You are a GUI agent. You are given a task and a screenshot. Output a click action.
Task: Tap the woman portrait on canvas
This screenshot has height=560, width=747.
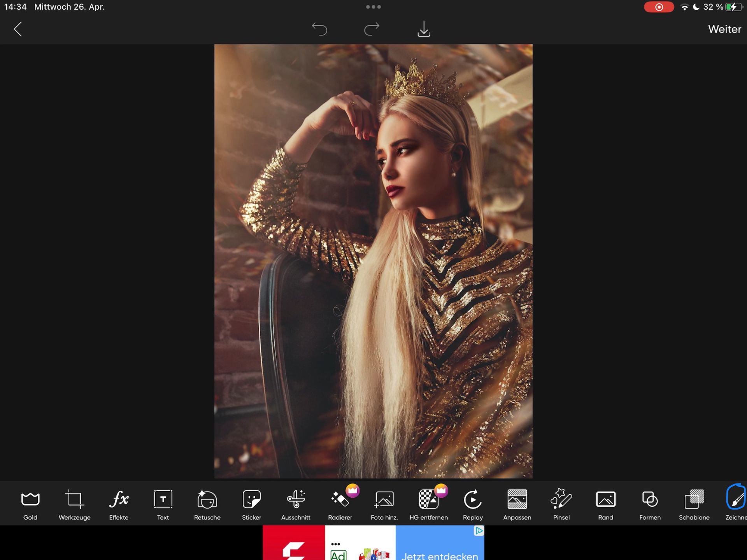[373, 261]
